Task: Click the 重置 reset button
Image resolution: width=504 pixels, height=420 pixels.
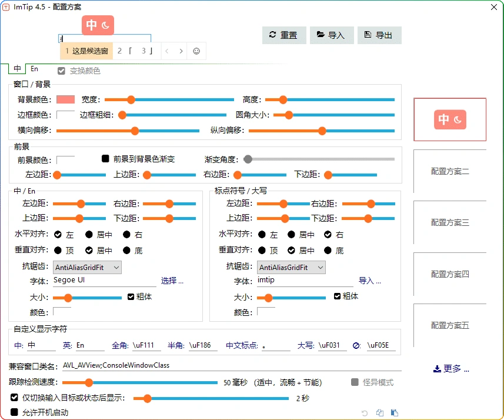Action: tap(284, 35)
